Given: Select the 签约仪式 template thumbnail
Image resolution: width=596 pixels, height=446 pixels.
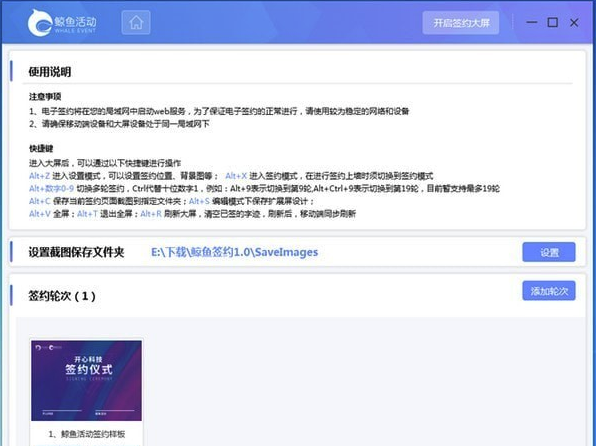Looking at the screenshot, I should click(x=86, y=381).
